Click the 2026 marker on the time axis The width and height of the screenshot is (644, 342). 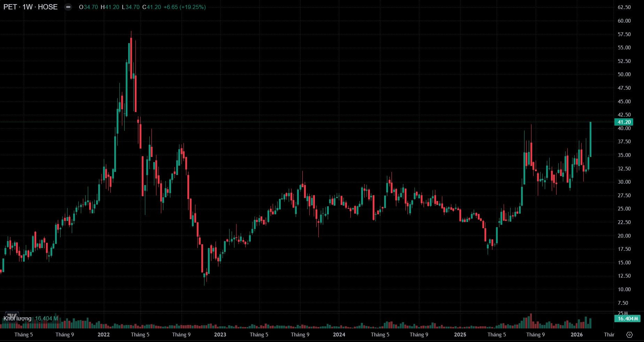pos(576,335)
